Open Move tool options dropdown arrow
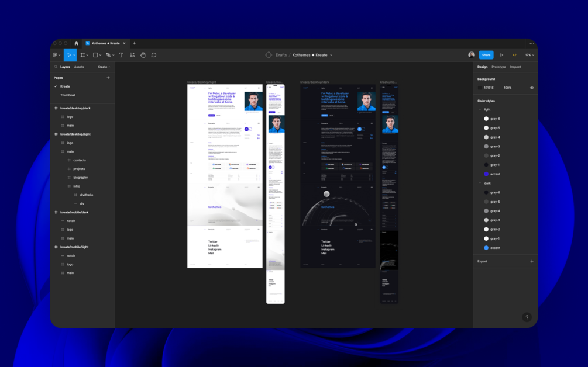Image resolution: width=588 pixels, height=367 pixels. click(x=74, y=56)
